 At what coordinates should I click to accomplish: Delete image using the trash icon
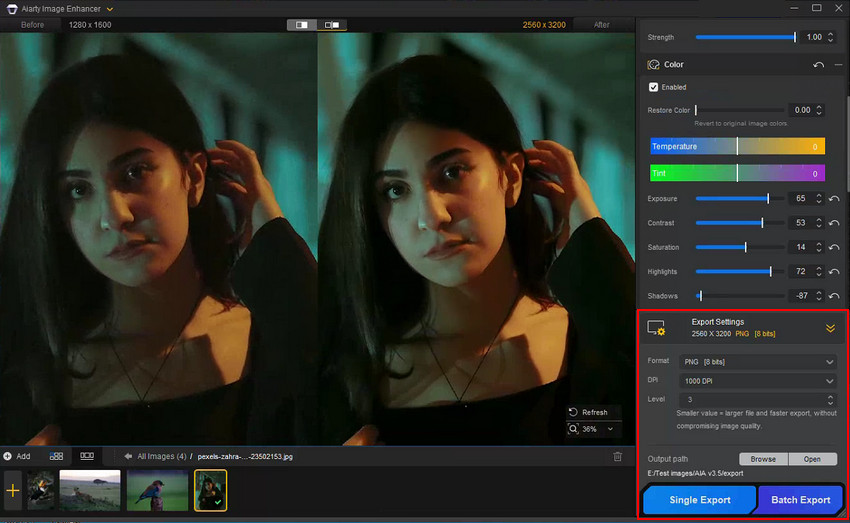618,456
